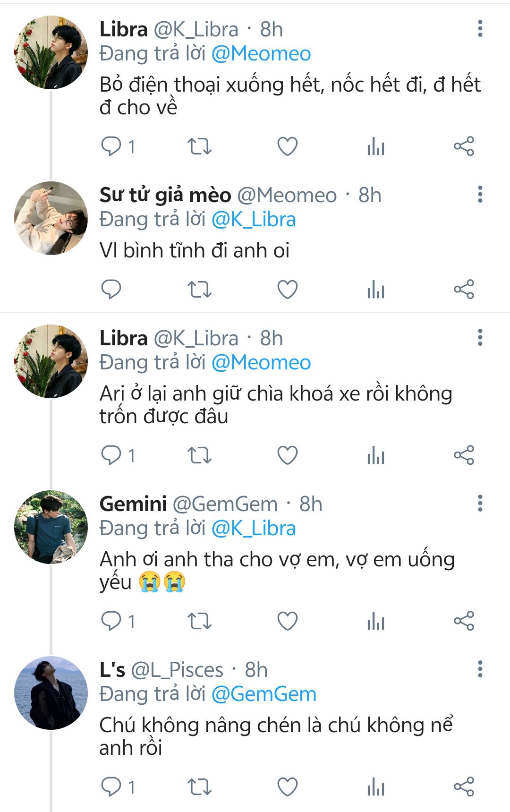Open L's profile picture
Image resolution: width=510 pixels, height=812 pixels.
click(x=51, y=693)
